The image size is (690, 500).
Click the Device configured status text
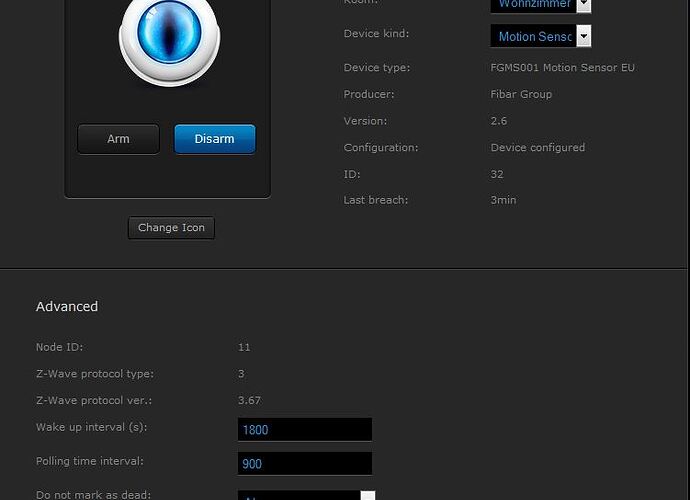tap(537, 148)
